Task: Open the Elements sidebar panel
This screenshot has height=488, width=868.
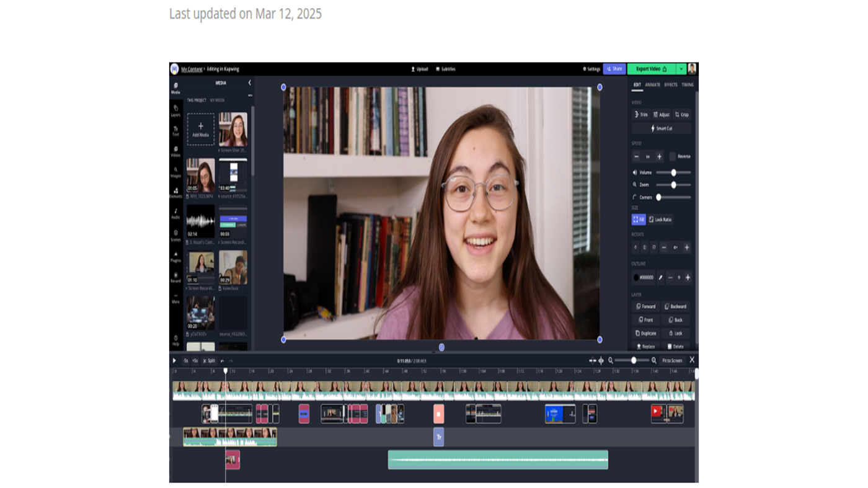Action: (x=175, y=193)
